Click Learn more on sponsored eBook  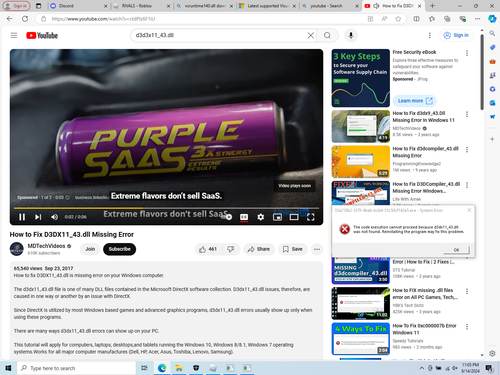click(x=414, y=101)
